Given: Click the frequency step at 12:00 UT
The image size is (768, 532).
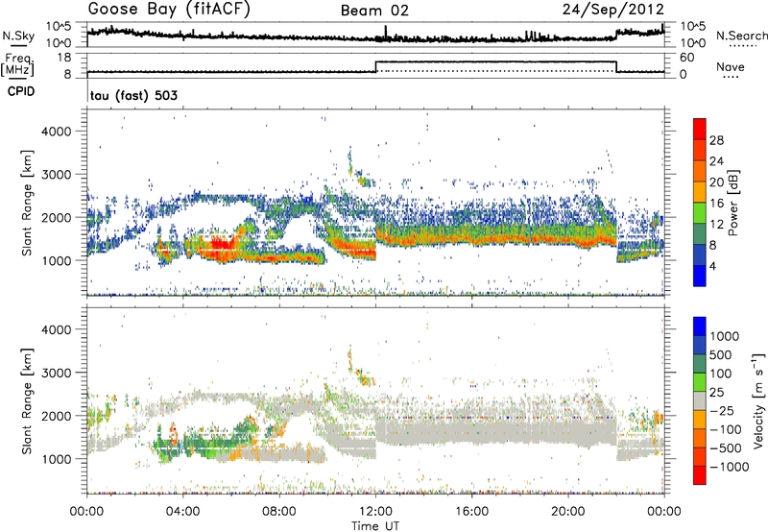Looking at the screenshot, I should [x=375, y=66].
